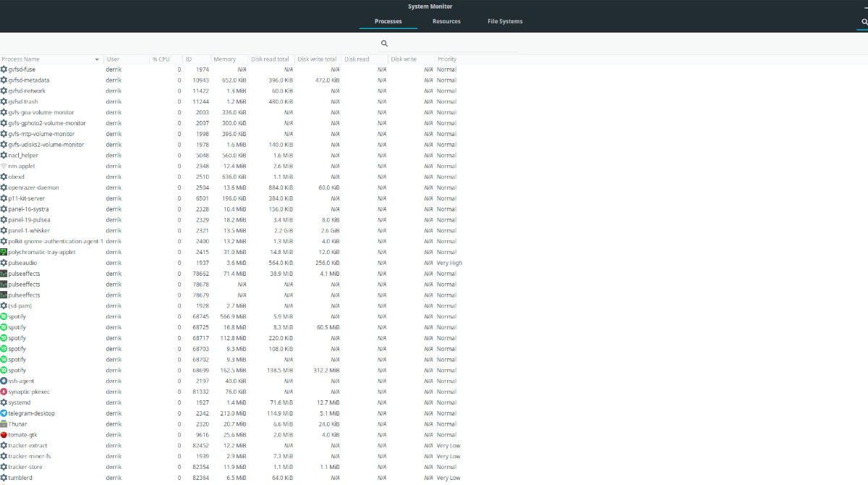Viewport: 868px width, 485px height.
Task: Sort by Memory column header
Action: point(229,59)
